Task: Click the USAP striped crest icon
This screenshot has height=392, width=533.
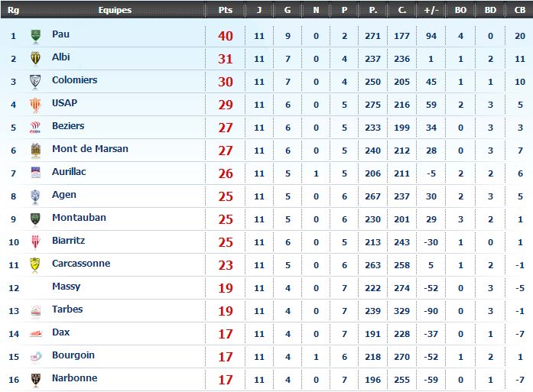Action: coord(35,105)
